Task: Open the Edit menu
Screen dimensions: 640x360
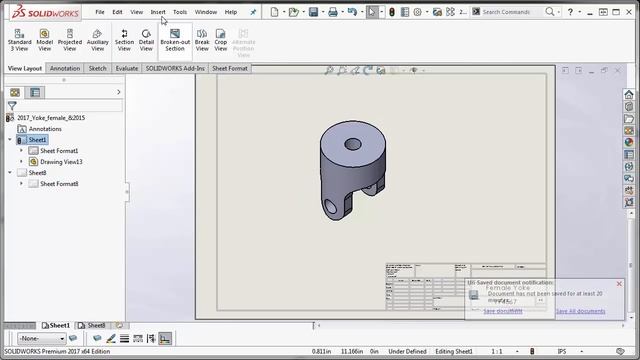Action: (117, 12)
